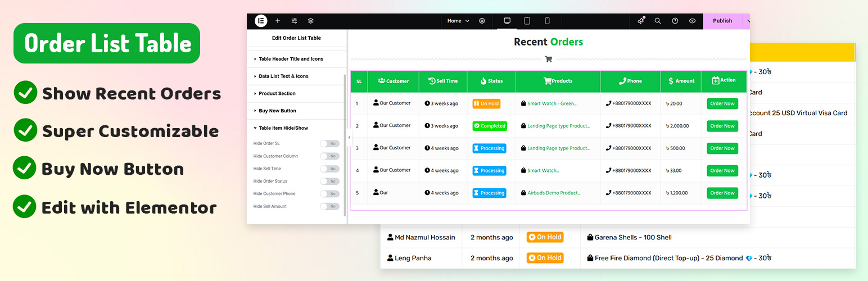Click the eye preview changes icon

[692, 21]
